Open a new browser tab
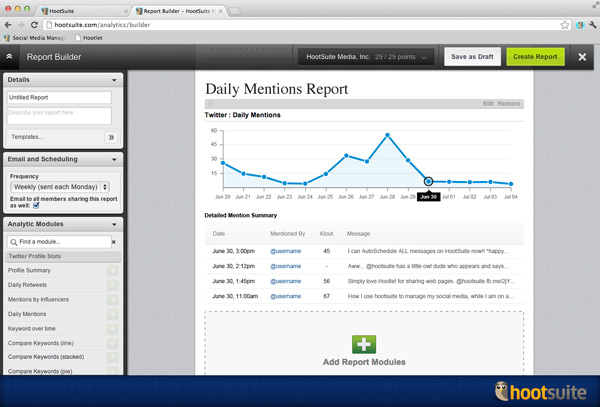This screenshot has width=600, height=407. (x=234, y=11)
